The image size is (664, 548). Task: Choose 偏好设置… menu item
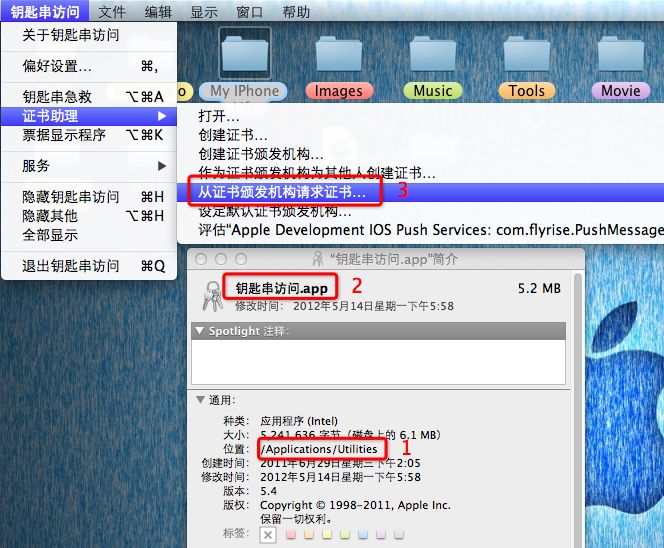click(89, 66)
